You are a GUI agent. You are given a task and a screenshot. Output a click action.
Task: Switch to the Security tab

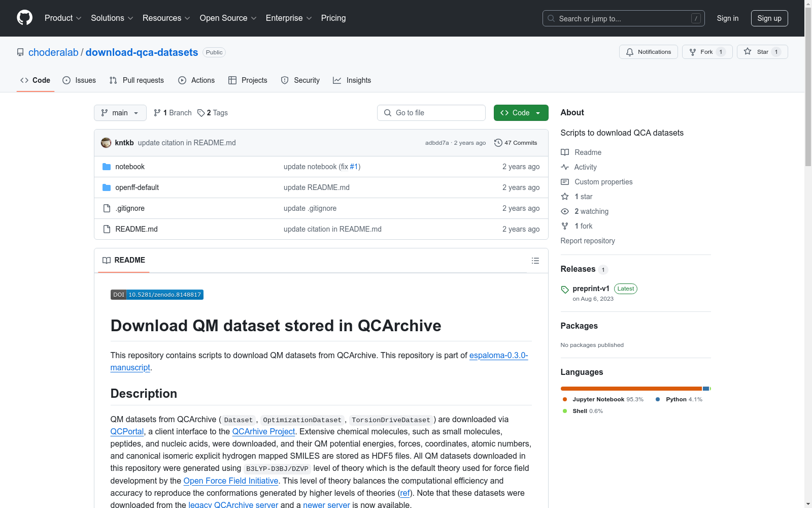(300, 80)
